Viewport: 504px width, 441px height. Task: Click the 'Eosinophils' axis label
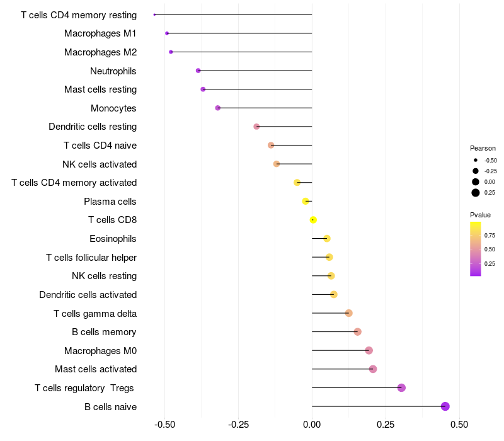pos(113,239)
